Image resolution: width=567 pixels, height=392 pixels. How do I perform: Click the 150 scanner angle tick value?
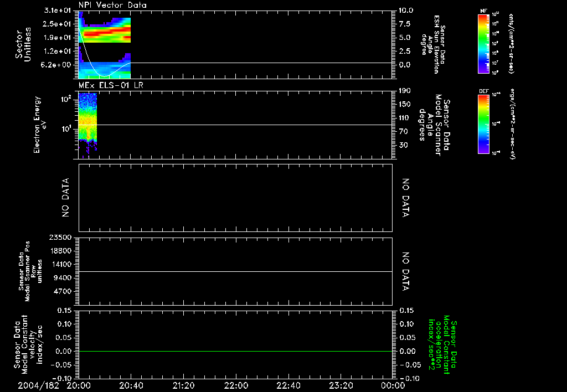click(405, 104)
